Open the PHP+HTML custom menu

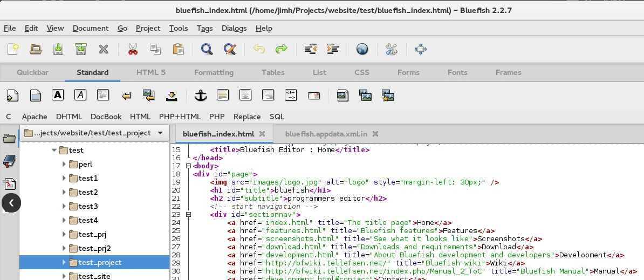(x=180, y=117)
